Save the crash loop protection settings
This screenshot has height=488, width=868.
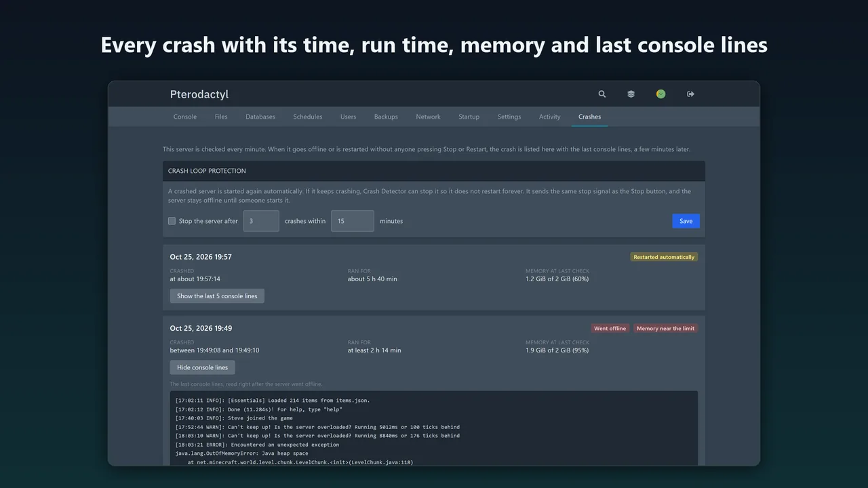(686, 221)
